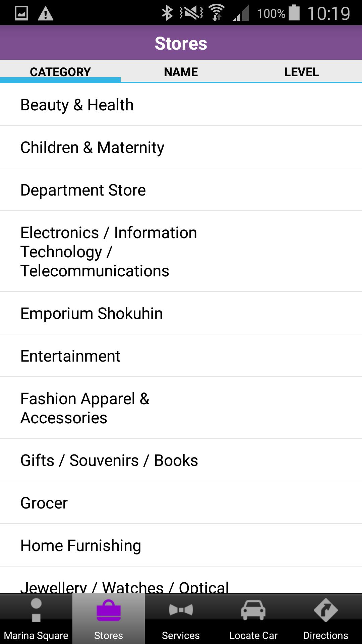Viewport: 362px width, 644px height.
Task: Select the Home Furnishing category
Action: pos(81,546)
